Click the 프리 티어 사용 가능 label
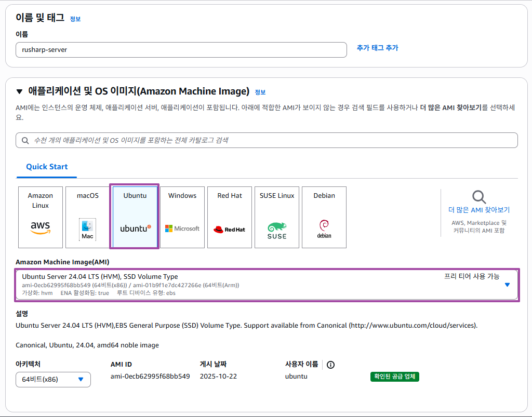Viewport: 532px width, 417px height. [x=472, y=276]
